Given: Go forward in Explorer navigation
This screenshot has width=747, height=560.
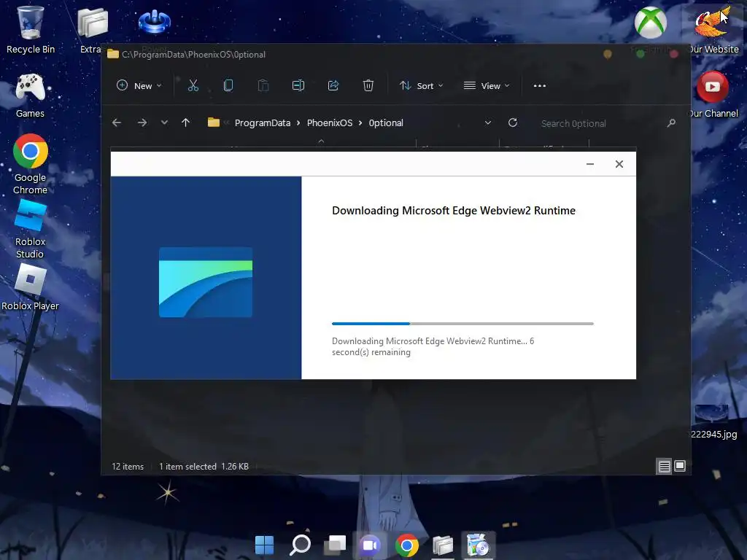Looking at the screenshot, I should (x=142, y=122).
